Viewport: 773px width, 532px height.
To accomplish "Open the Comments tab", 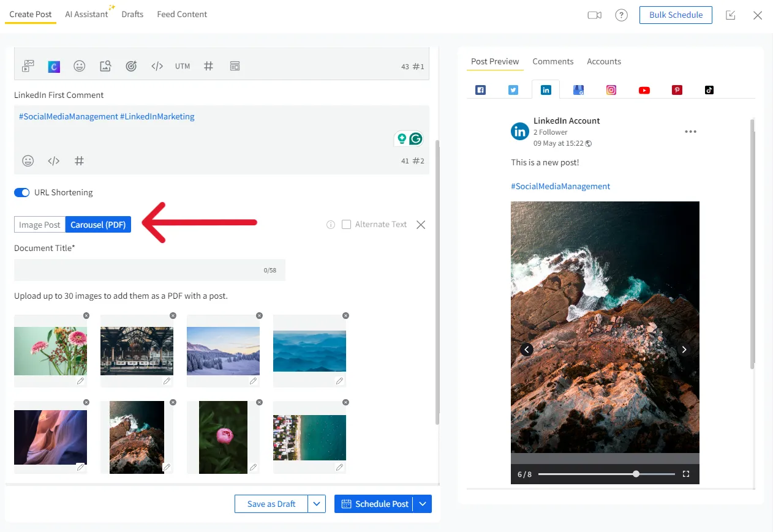I will coord(552,61).
